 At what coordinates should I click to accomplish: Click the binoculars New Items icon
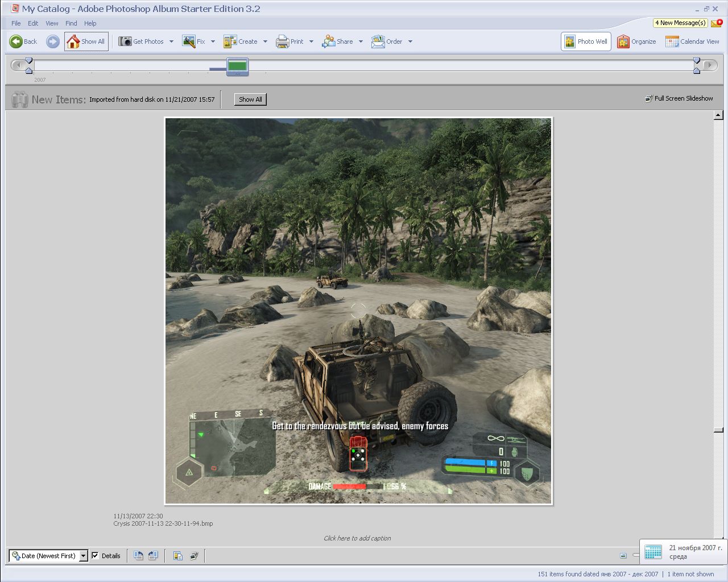coord(20,99)
